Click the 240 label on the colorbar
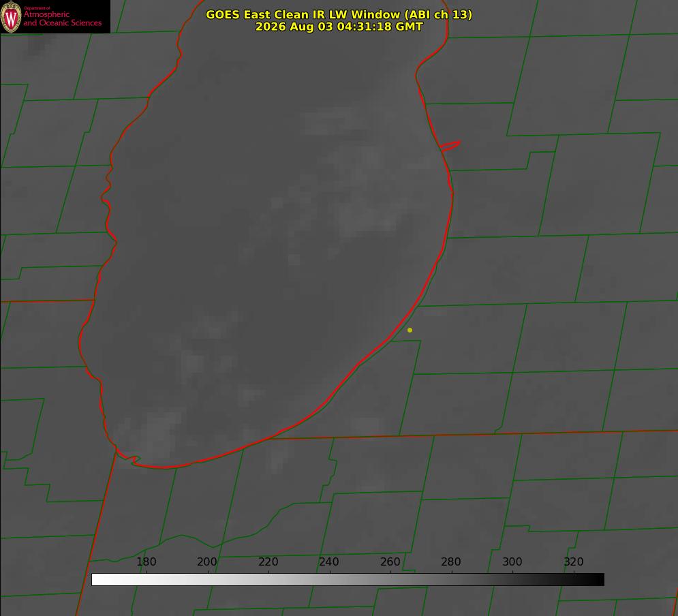 click(x=329, y=561)
